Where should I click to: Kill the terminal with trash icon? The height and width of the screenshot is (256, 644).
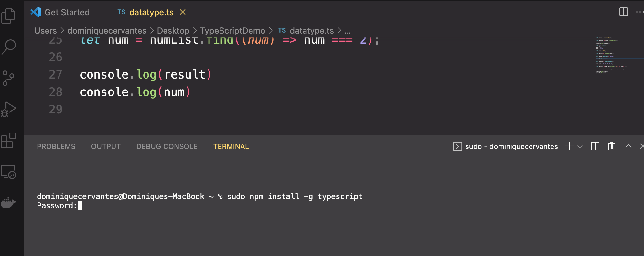click(x=611, y=146)
